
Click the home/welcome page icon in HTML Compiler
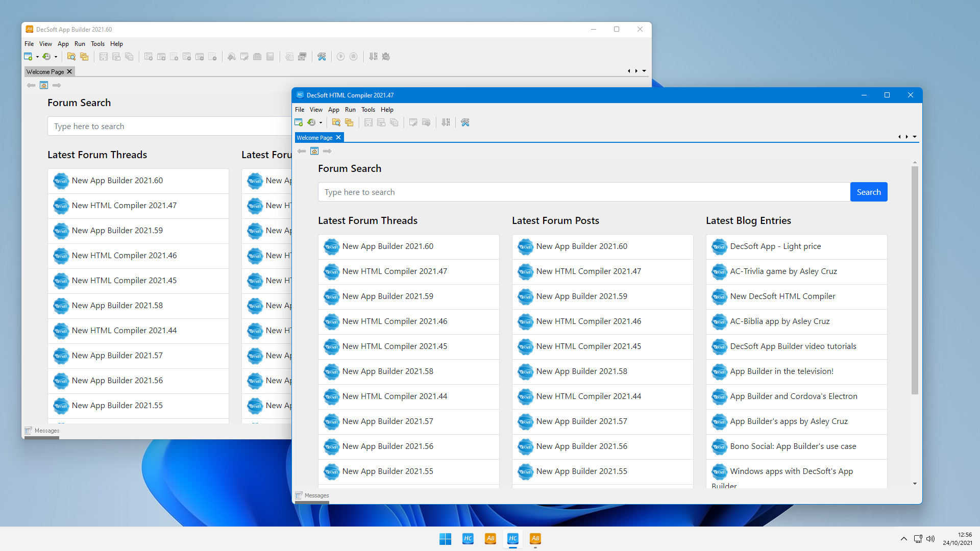314,152
